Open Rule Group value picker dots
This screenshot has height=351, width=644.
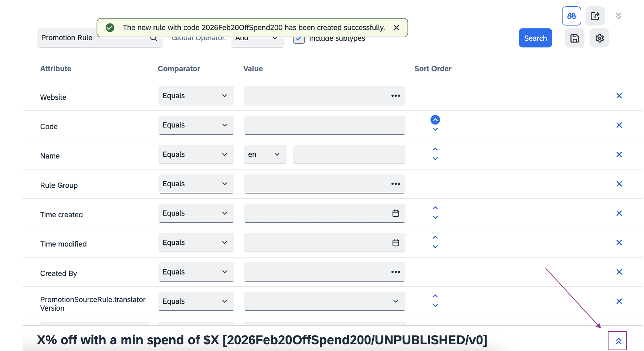(396, 184)
